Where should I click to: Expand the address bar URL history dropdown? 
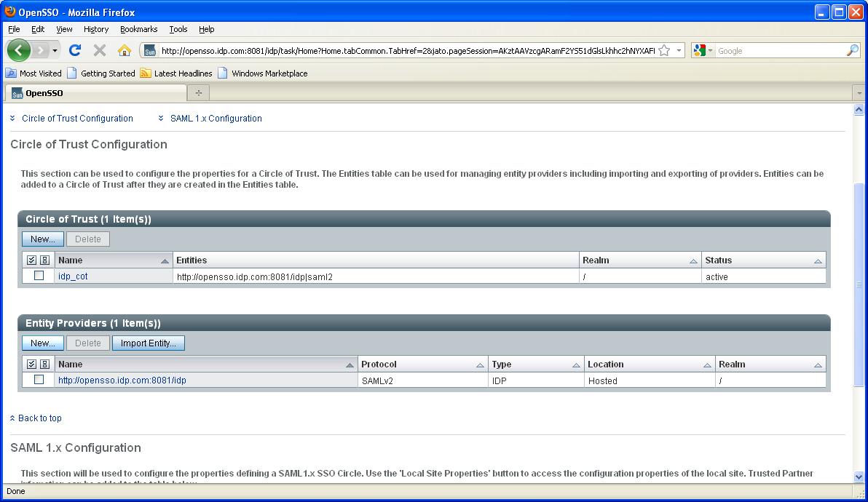pos(679,50)
